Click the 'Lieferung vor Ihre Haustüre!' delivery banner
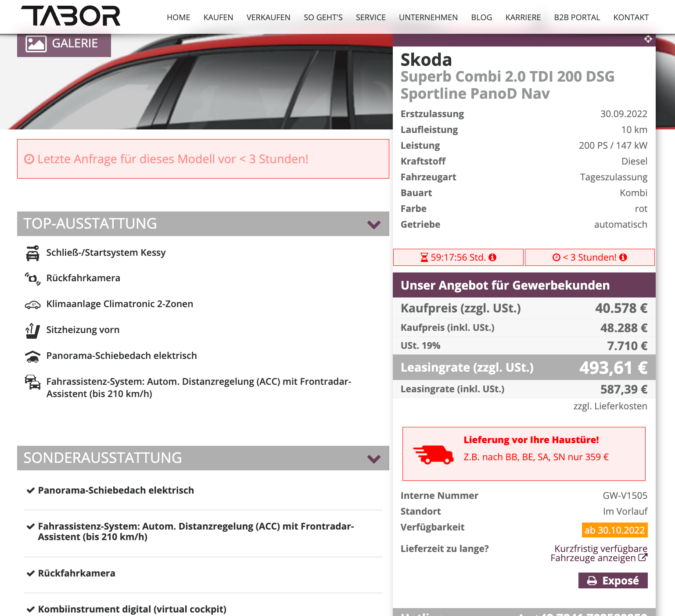 click(x=524, y=454)
